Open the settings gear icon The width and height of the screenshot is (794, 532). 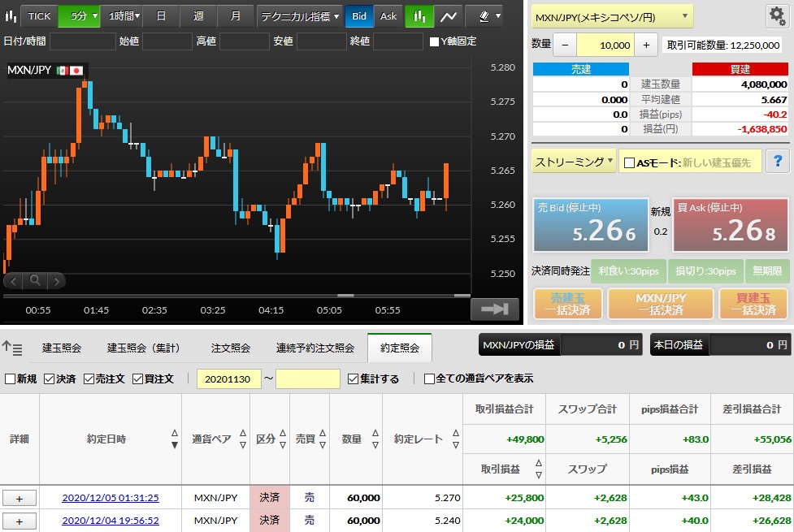777,17
